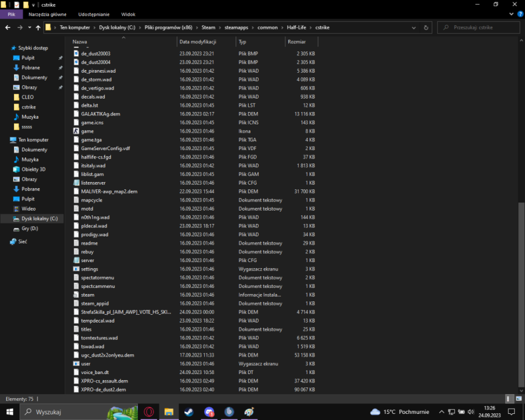Launch Opera browser from the taskbar

149,412
